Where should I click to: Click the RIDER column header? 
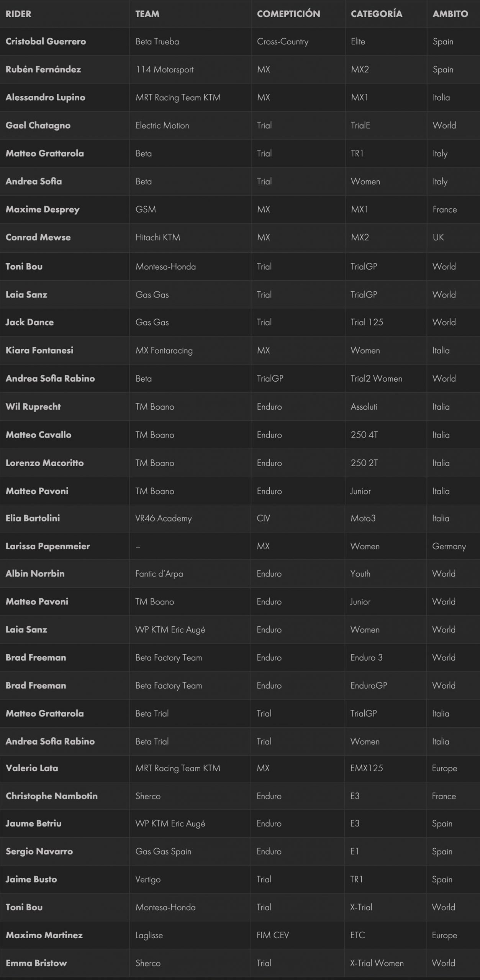(x=18, y=14)
